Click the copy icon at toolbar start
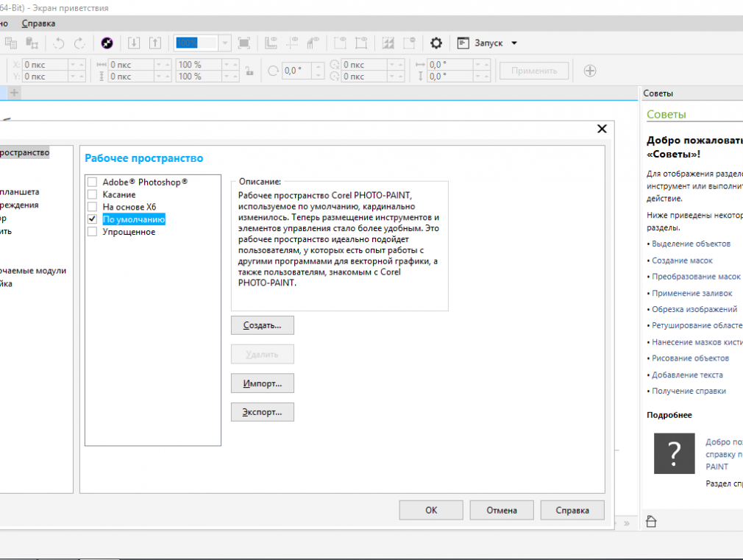This screenshot has height=560, width=743. click(11, 43)
